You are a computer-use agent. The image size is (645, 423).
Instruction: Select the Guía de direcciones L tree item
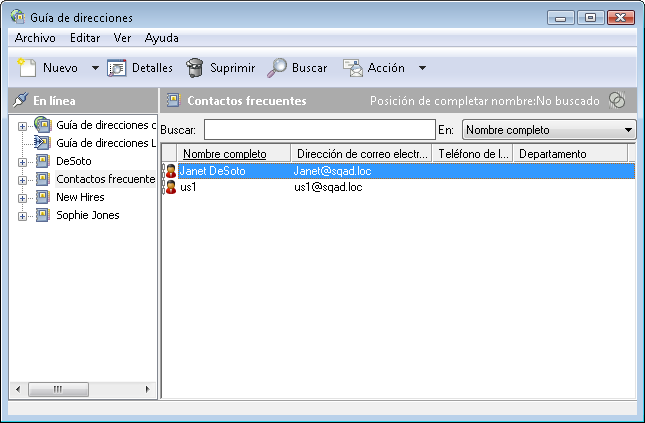tap(106, 143)
